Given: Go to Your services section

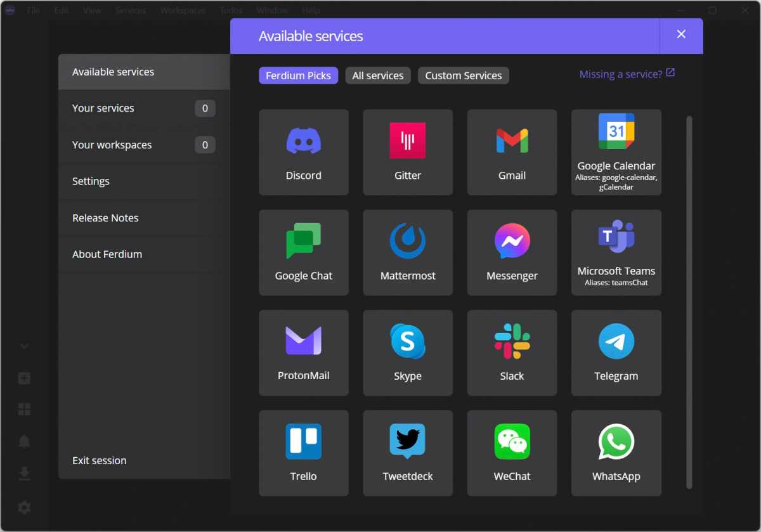Looking at the screenshot, I should pyautogui.click(x=144, y=108).
